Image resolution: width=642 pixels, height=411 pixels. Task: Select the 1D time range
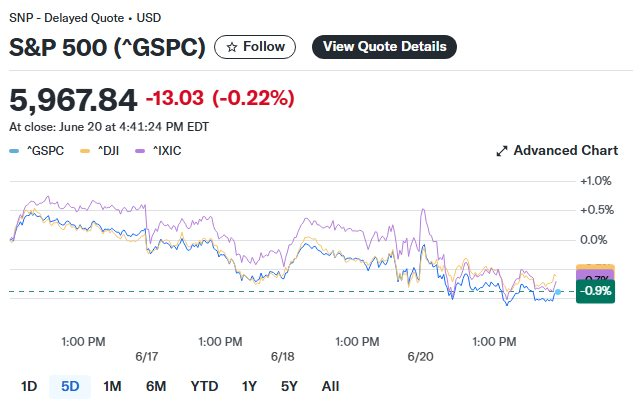(29, 385)
